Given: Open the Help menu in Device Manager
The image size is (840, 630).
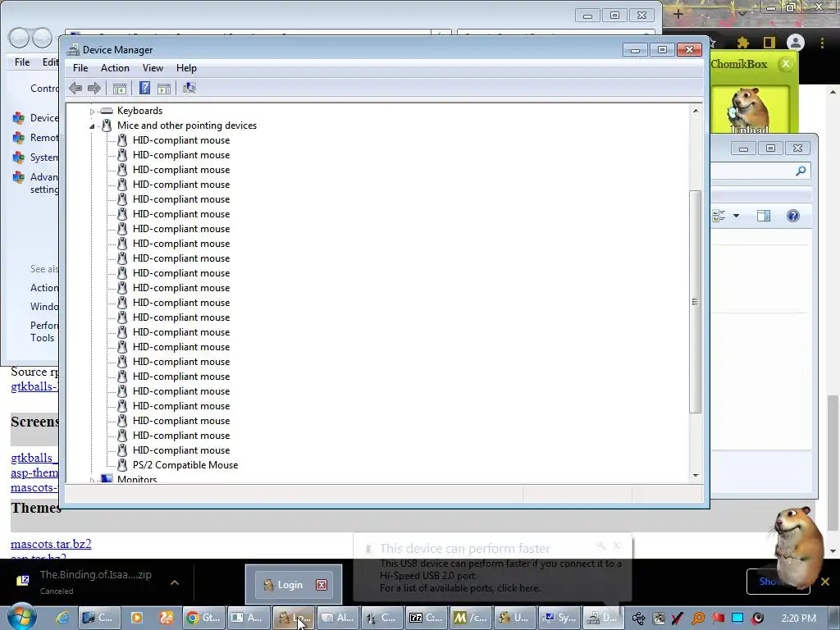Looking at the screenshot, I should (x=186, y=68).
